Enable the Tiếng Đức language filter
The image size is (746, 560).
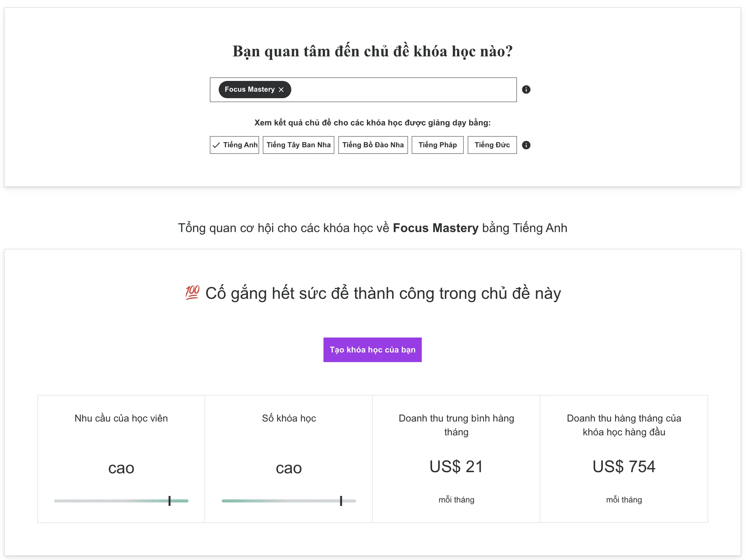(x=492, y=145)
